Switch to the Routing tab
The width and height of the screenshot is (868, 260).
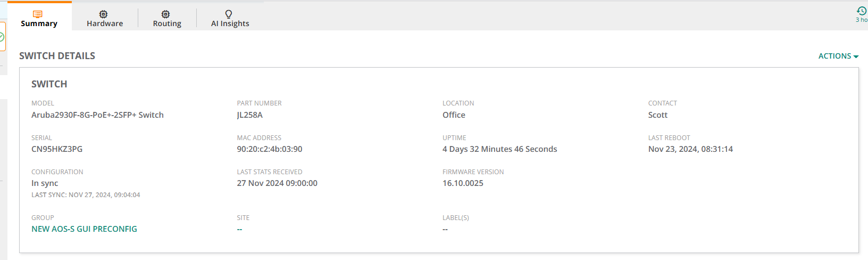pyautogui.click(x=167, y=23)
